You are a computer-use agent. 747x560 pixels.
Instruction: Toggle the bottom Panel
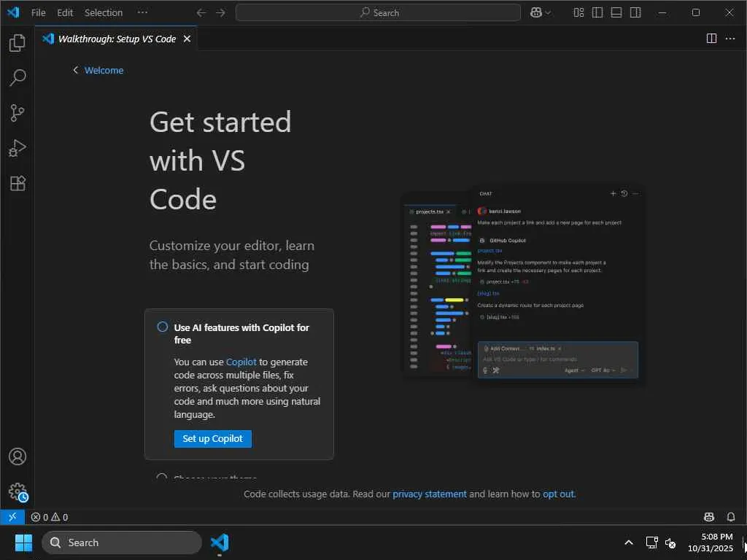pos(616,13)
